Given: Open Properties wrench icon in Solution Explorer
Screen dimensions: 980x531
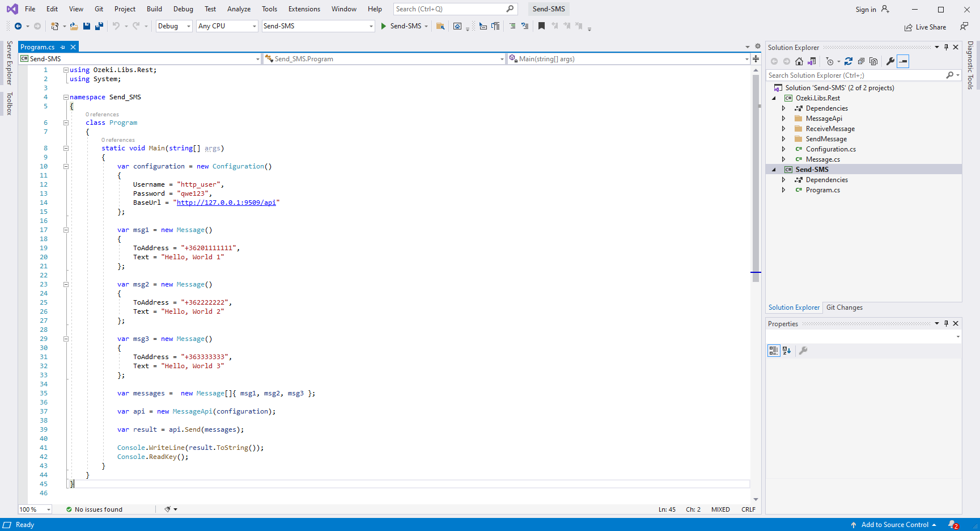Looking at the screenshot, I should point(890,61).
